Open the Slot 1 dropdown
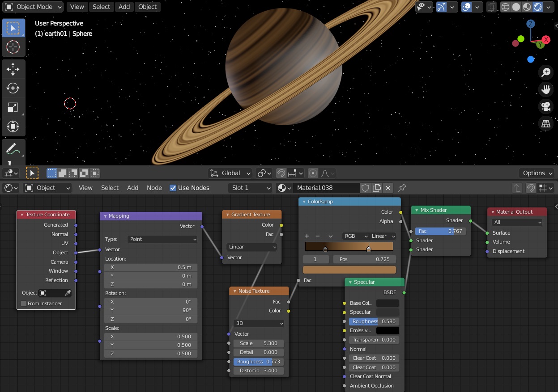 [x=251, y=188]
